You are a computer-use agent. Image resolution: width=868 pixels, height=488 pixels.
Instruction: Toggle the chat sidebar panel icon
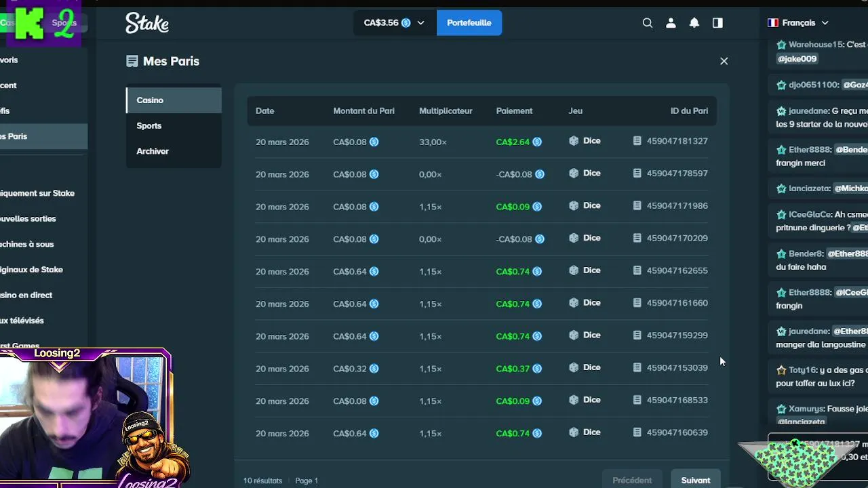717,23
